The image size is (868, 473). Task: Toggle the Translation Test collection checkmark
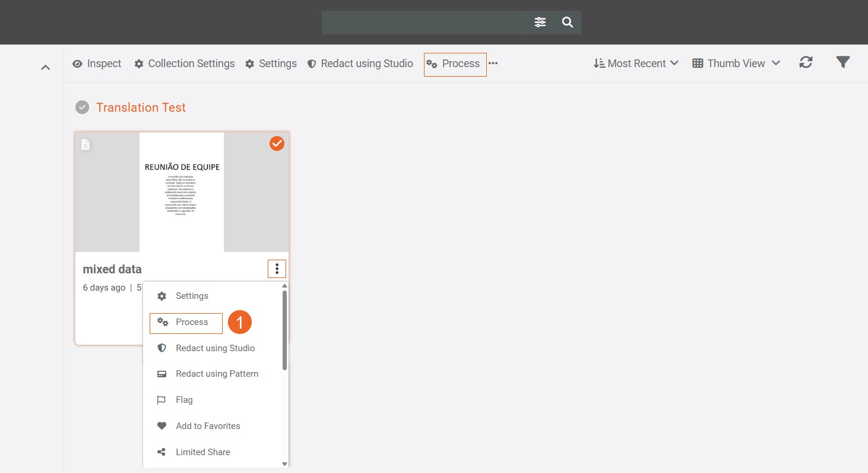82,108
